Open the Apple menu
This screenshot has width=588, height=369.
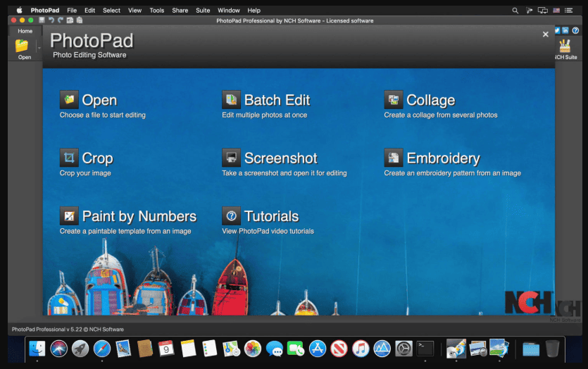(x=19, y=11)
